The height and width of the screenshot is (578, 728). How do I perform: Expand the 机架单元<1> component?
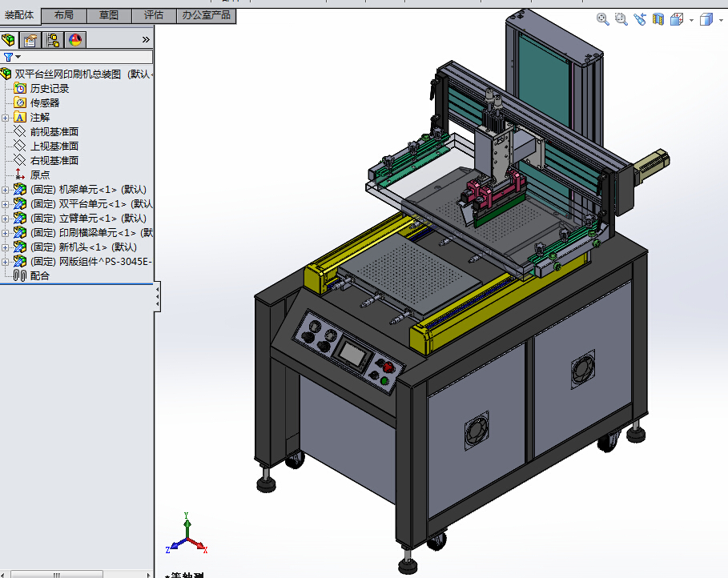(5, 190)
